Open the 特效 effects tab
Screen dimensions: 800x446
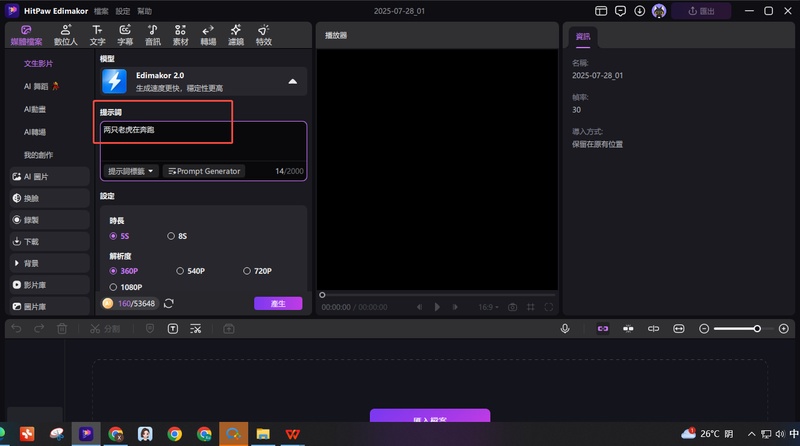(x=263, y=35)
